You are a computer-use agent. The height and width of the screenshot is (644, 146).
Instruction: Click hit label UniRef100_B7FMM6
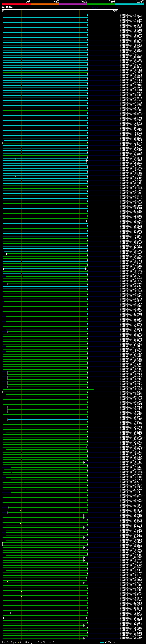[x=131, y=314]
